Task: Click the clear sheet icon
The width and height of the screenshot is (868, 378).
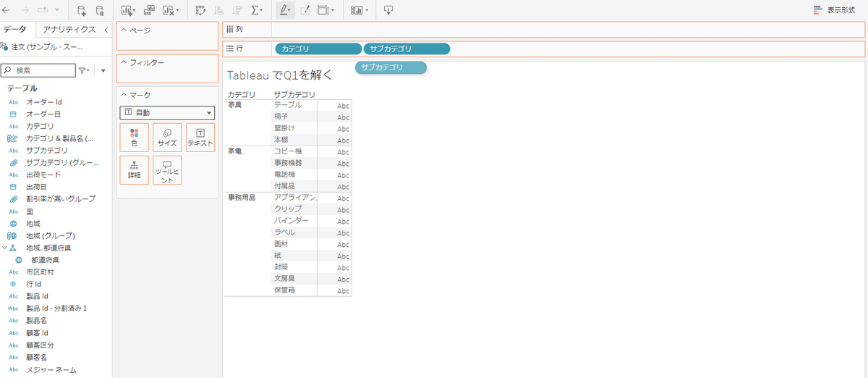Action: [x=168, y=10]
